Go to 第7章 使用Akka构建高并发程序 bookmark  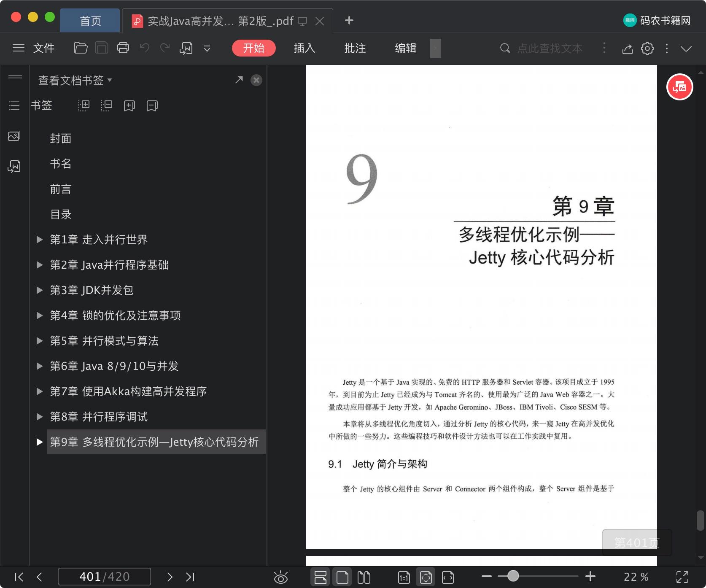coord(128,391)
